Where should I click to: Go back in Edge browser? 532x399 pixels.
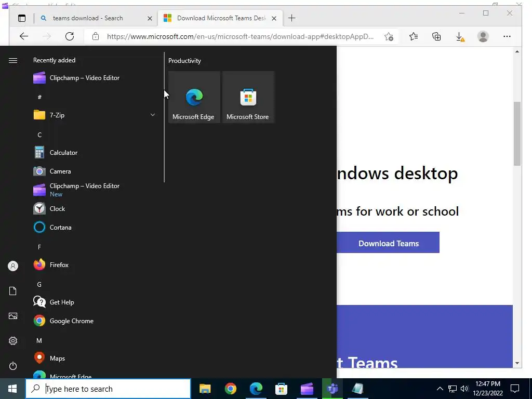[24, 36]
